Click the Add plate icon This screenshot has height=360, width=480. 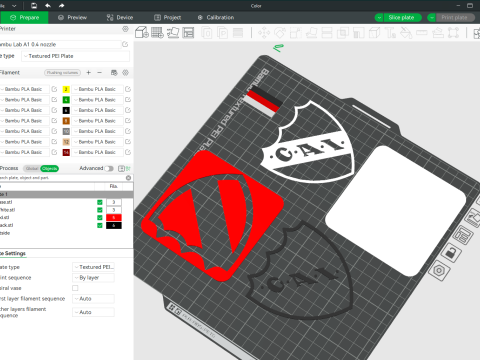tap(157, 33)
